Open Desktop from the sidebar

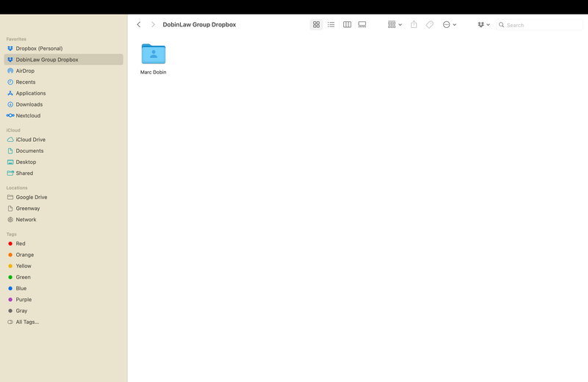(64, 162)
